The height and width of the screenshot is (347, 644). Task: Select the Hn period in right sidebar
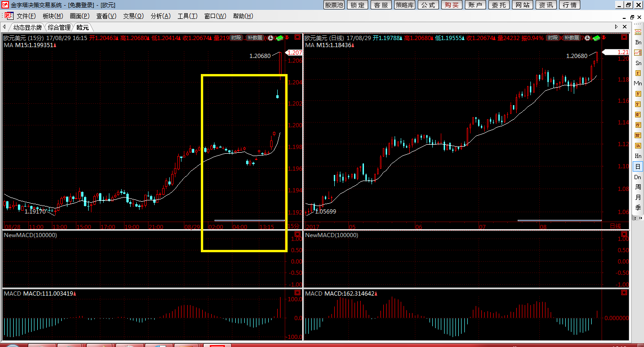[x=638, y=156]
